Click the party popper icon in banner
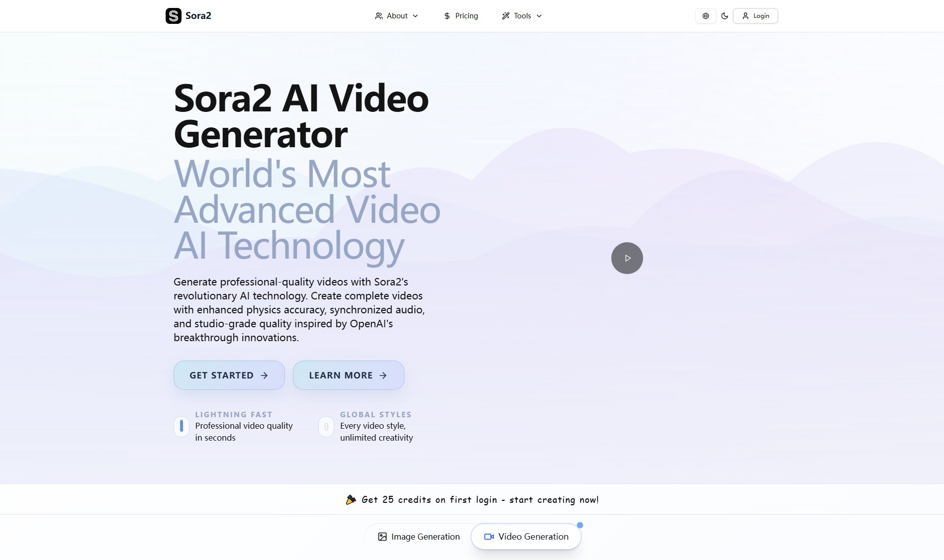The height and width of the screenshot is (560, 944). 351,500
